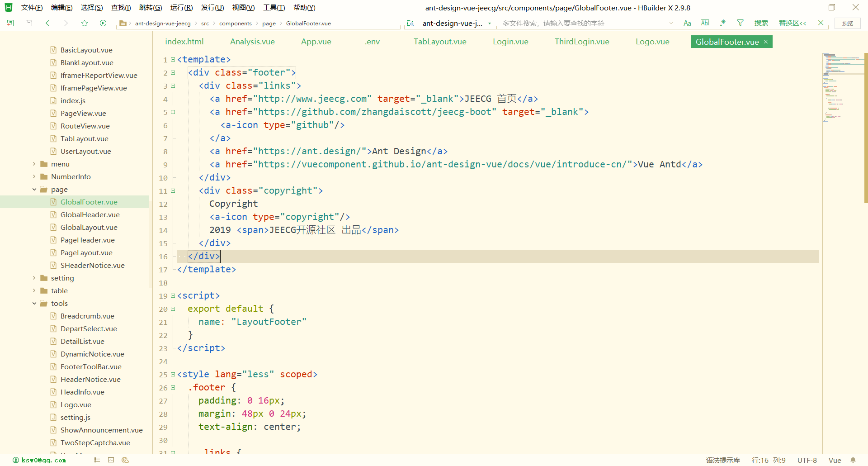Collapse the tools folder

(34, 303)
